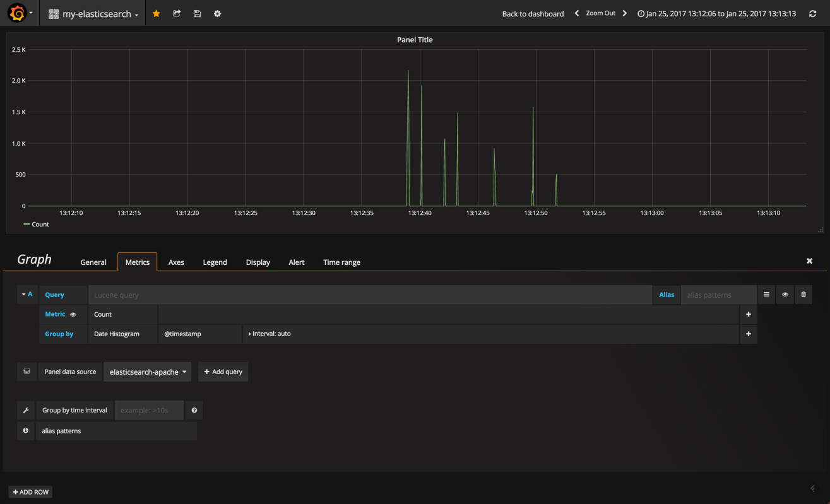Screen dimensions: 830x504
Task: Refresh the dashboard with refresh icon
Action: [x=812, y=13]
